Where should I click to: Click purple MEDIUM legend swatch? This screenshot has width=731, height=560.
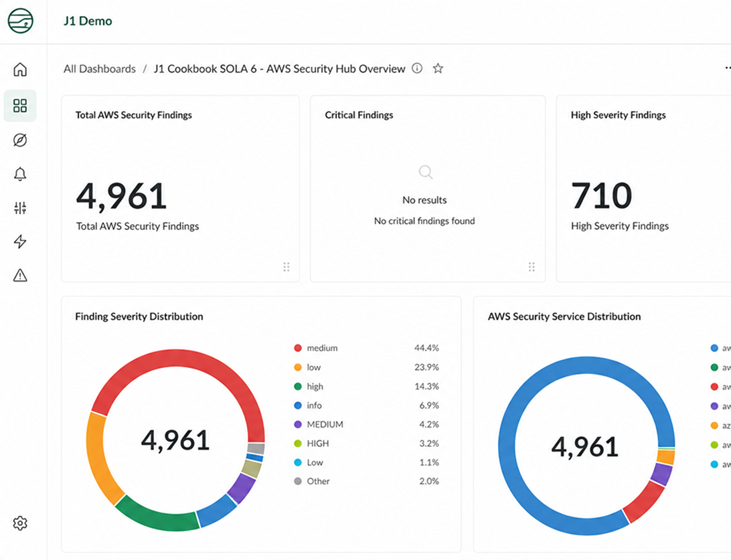coord(298,424)
